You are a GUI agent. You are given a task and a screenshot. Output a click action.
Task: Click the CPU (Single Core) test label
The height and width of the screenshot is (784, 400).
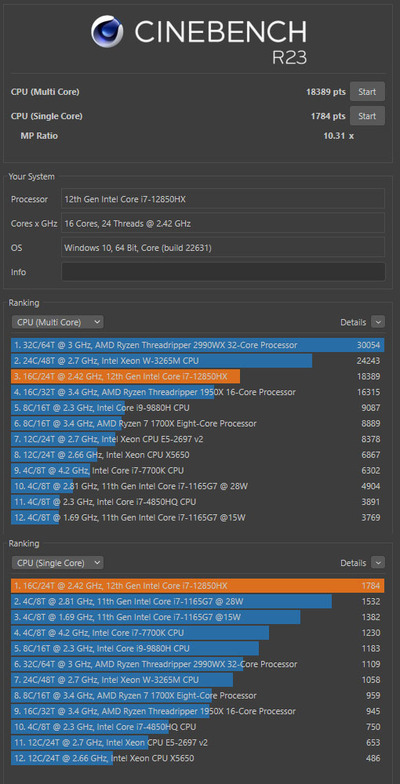(46, 116)
